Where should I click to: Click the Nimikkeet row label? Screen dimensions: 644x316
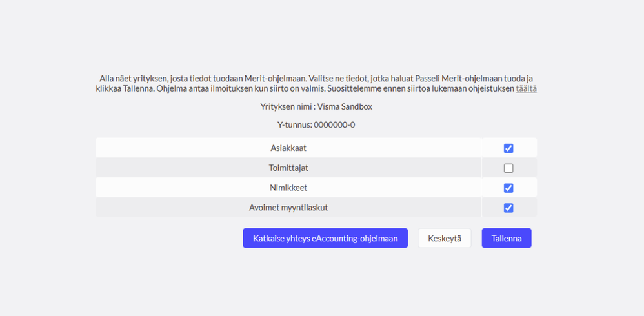pyautogui.click(x=288, y=188)
